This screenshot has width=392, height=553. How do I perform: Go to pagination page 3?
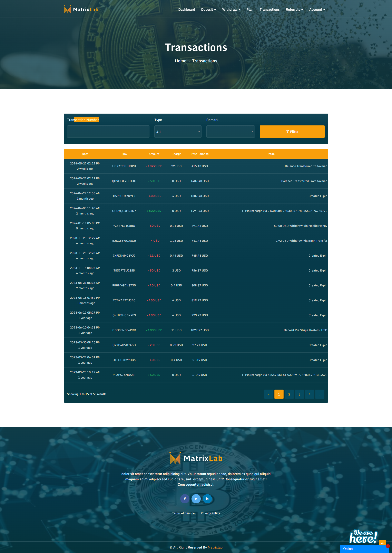click(299, 394)
